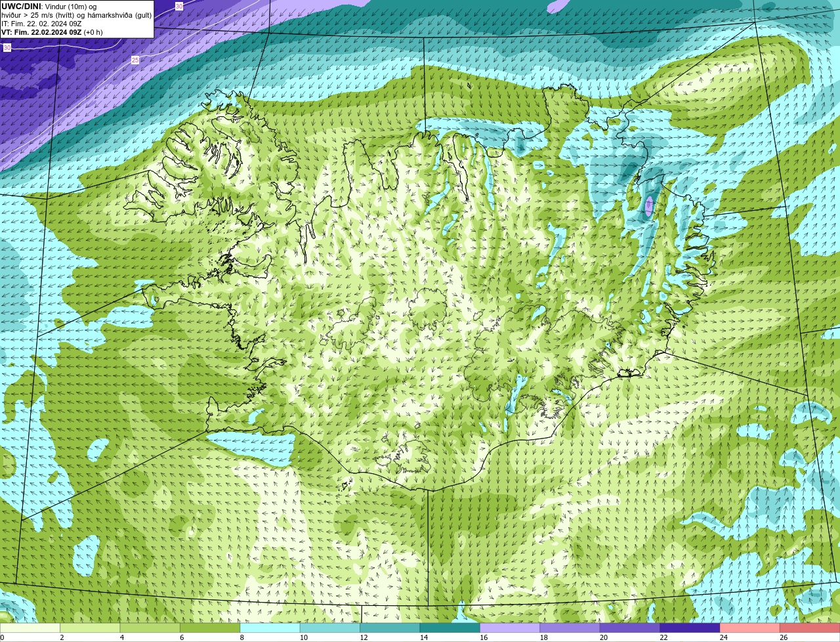Select the salmon red above-26 scale swatch
The width and height of the screenshot is (840, 642).
[x=810, y=628]
